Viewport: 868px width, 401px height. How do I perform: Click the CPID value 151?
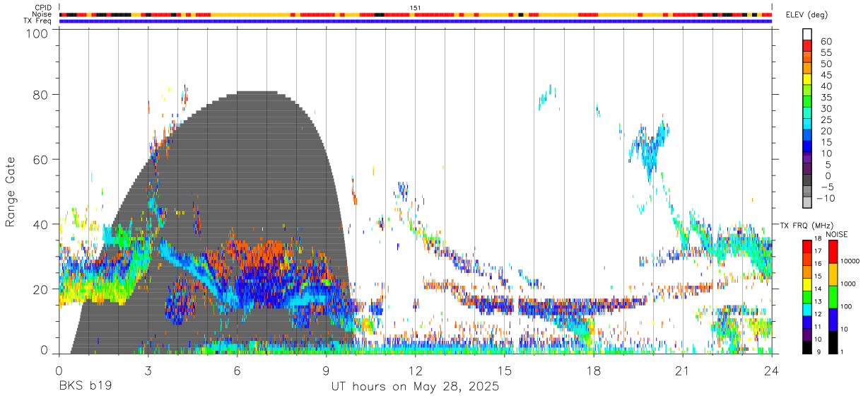[416, 8]
